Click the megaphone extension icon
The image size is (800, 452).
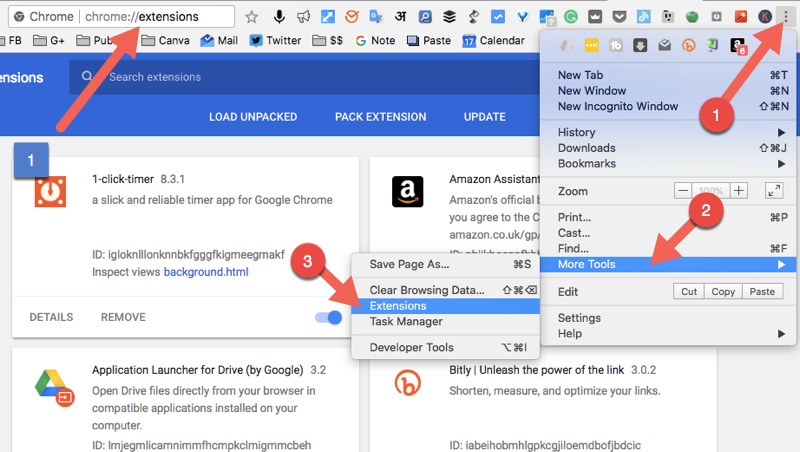[x=304, y=17]
